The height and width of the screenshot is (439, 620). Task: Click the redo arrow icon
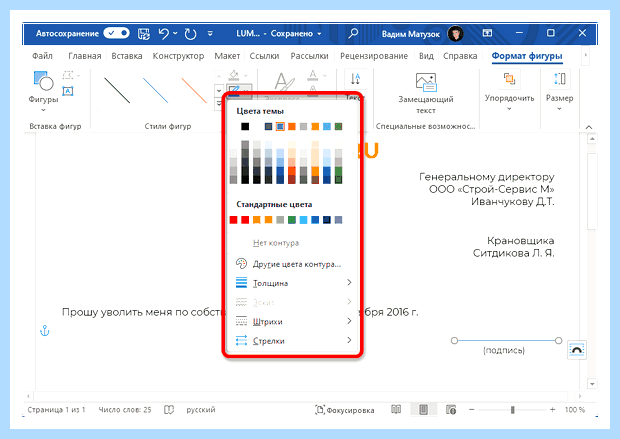191,34
